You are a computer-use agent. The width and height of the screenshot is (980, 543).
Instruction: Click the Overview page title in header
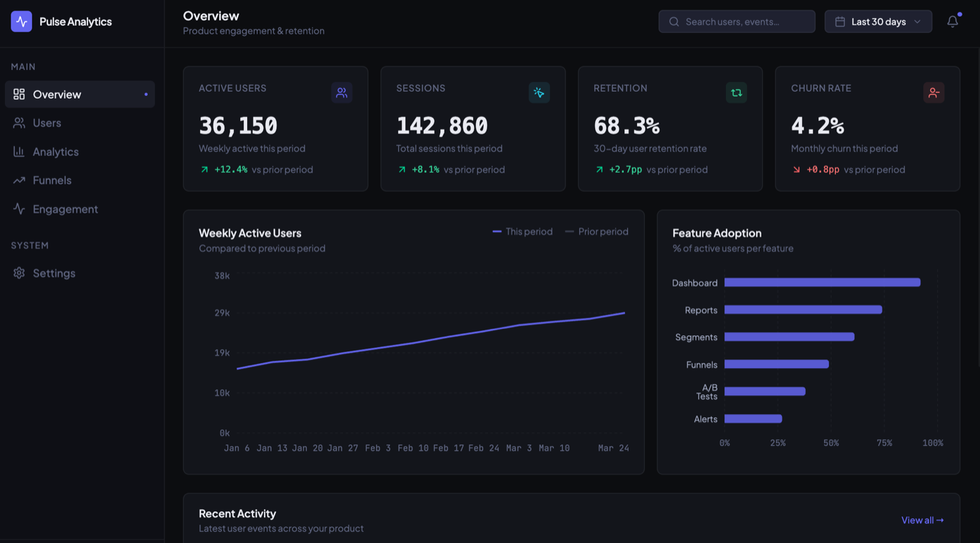point(211,15)
